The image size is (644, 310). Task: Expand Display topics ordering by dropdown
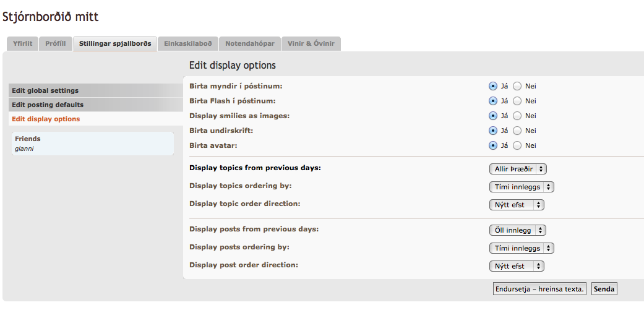[521, 187]
